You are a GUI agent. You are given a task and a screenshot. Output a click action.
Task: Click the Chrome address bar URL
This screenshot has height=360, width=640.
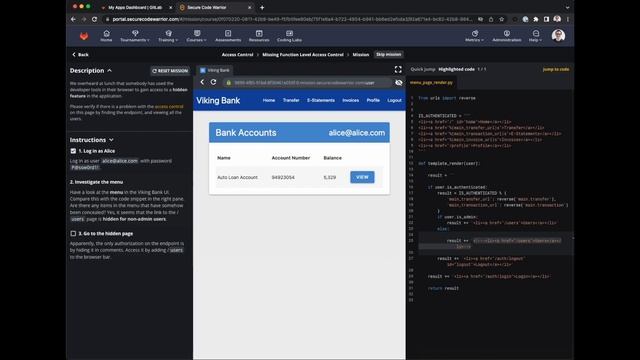(x=292, y=19)
